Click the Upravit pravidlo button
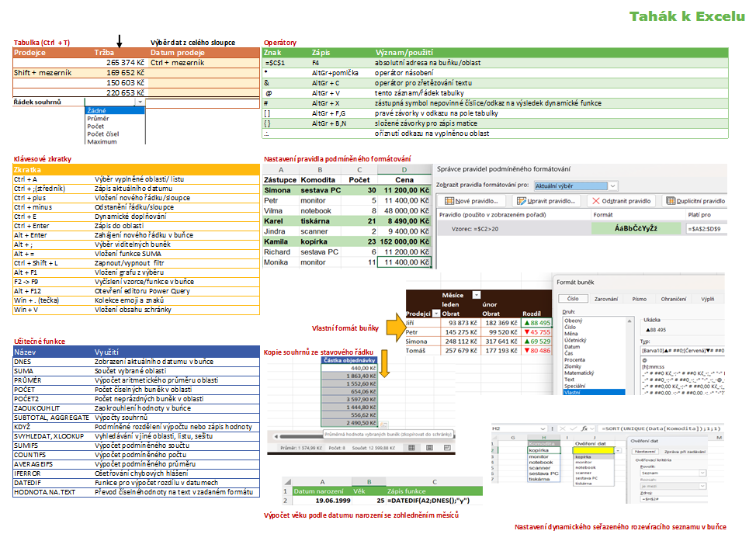This screenshot has height=541, width=756. click(x=546, y=200)
